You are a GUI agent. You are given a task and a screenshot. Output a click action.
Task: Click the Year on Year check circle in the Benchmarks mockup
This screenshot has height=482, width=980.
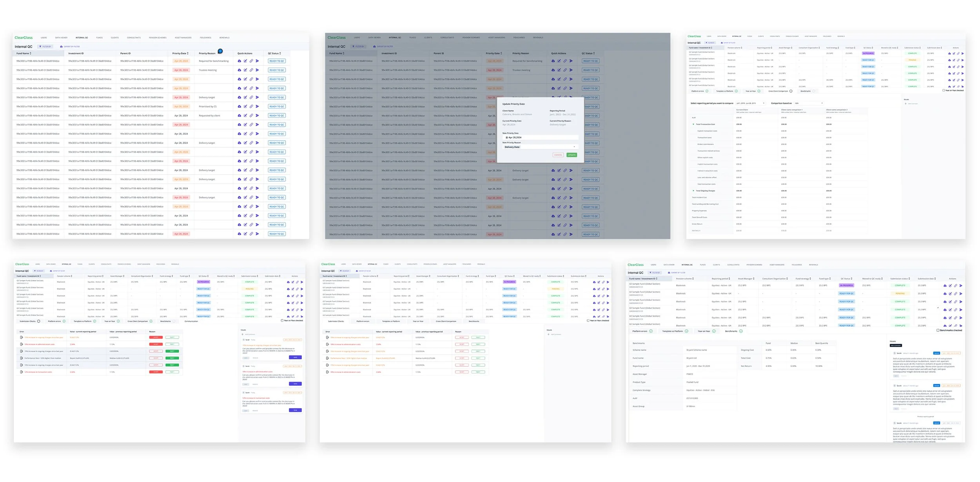[714, 331]
